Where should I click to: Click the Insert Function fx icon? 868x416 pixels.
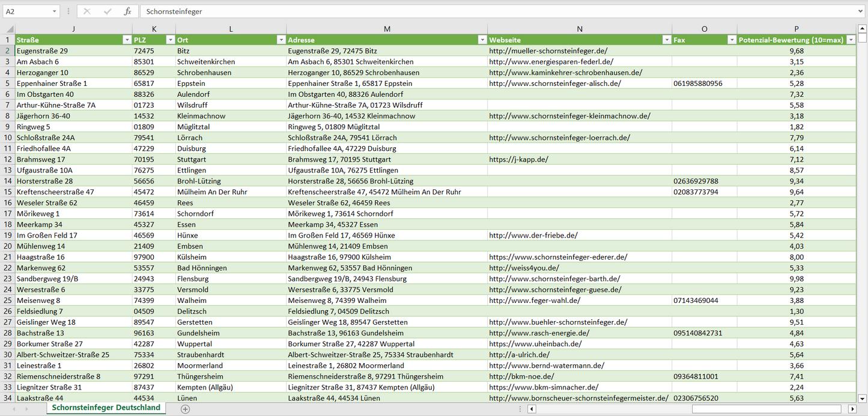coord(127,11)
